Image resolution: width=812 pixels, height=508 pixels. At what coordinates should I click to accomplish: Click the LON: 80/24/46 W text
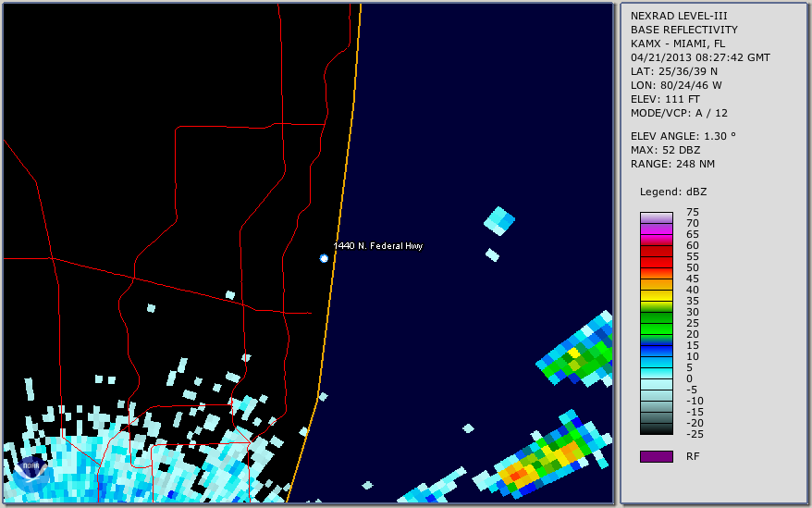pos(676,85)
